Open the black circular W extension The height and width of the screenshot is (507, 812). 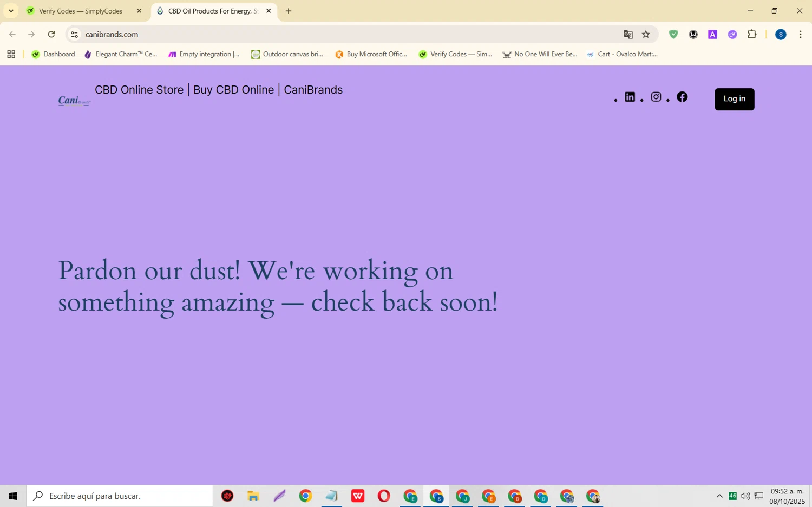tap(693, 34)
